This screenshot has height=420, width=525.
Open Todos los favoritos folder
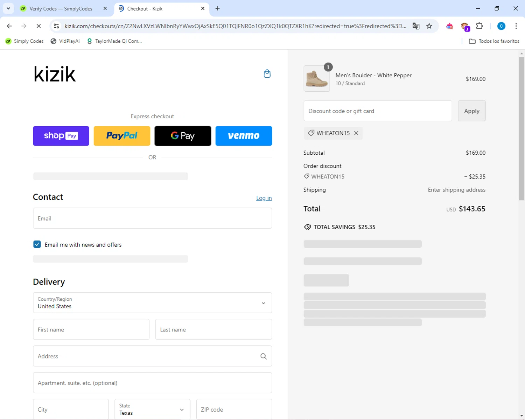coord(494,41)
